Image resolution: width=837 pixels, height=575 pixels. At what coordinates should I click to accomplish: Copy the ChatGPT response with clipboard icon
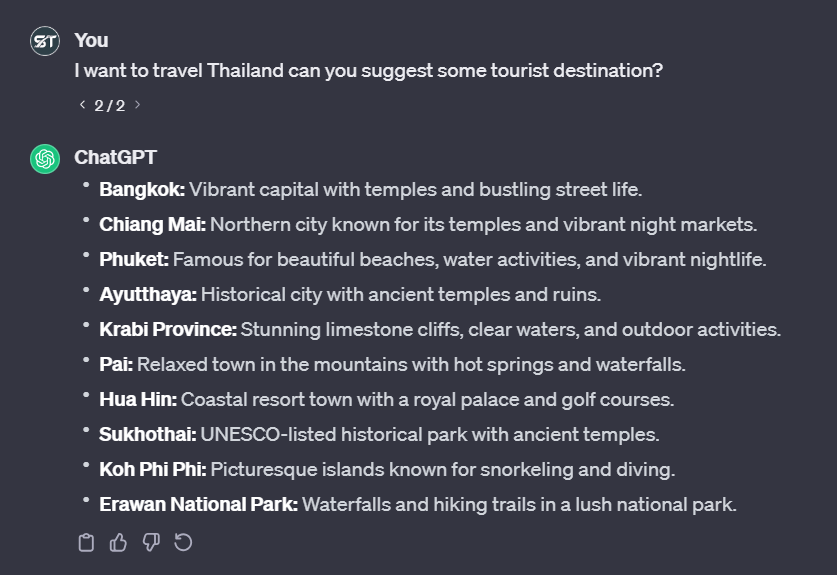click(x=86, y=542)
